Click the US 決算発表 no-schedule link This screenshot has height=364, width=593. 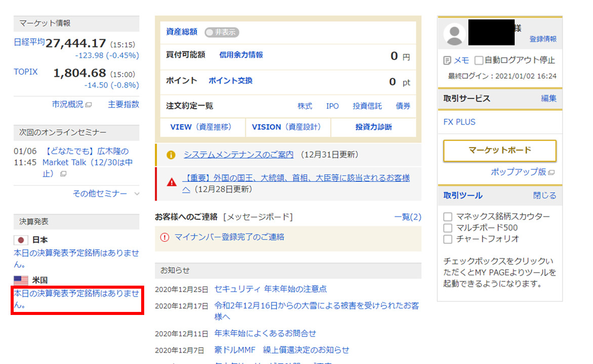[76, 299]
